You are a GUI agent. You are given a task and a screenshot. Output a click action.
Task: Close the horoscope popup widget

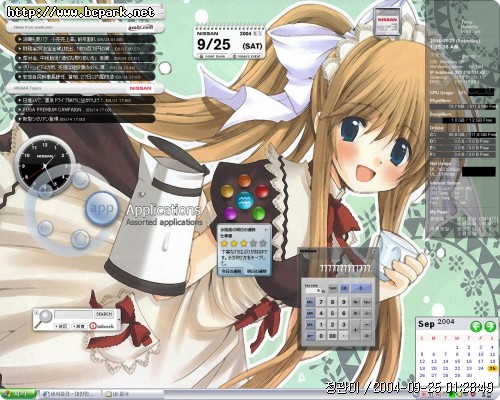(266, 230)
